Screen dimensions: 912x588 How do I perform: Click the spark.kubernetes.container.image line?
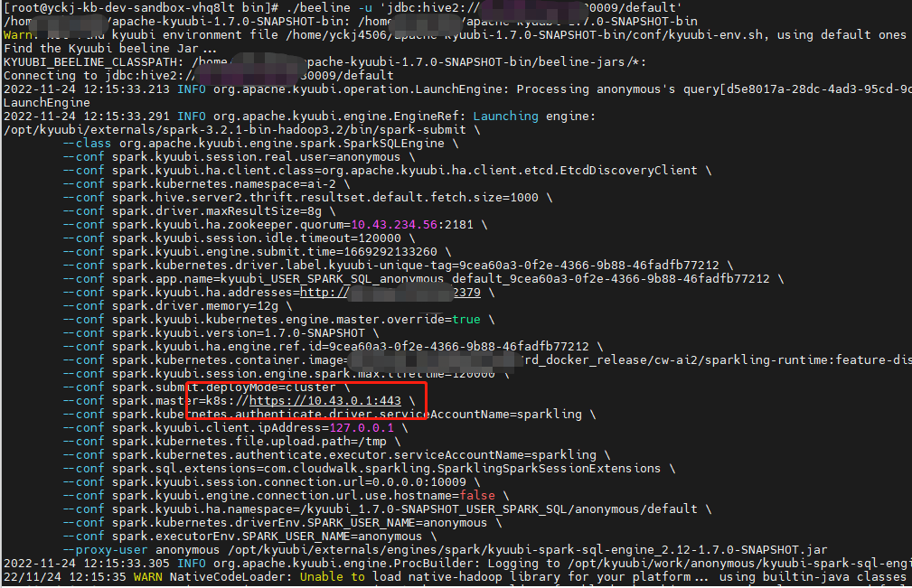487,360
